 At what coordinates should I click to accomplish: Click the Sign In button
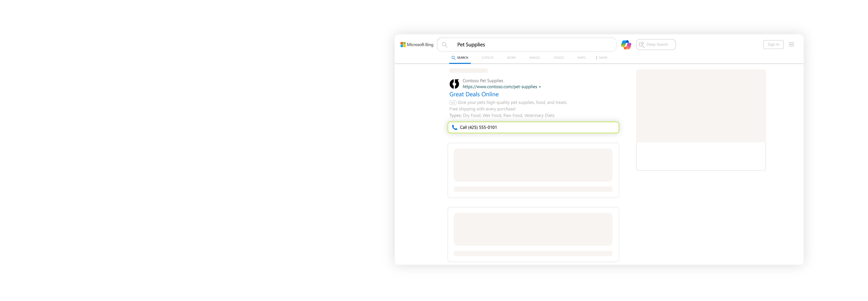coord(773,45)
